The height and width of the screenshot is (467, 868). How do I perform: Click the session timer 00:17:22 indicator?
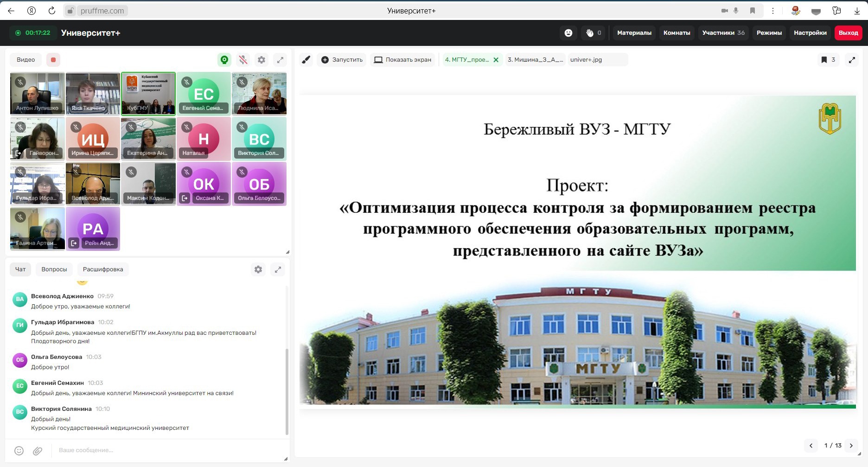tap(32, 33)
